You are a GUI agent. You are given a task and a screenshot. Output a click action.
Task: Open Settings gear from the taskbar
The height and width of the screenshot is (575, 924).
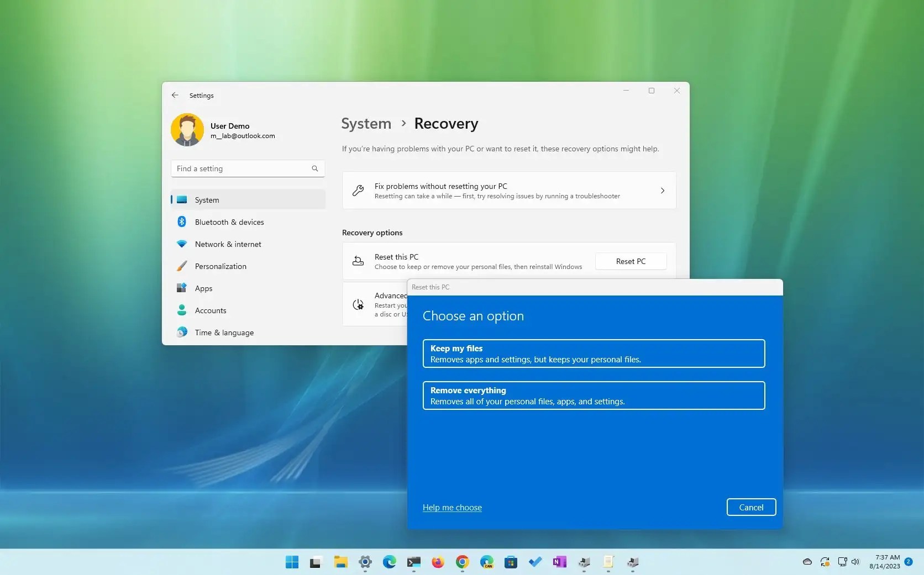365,562
